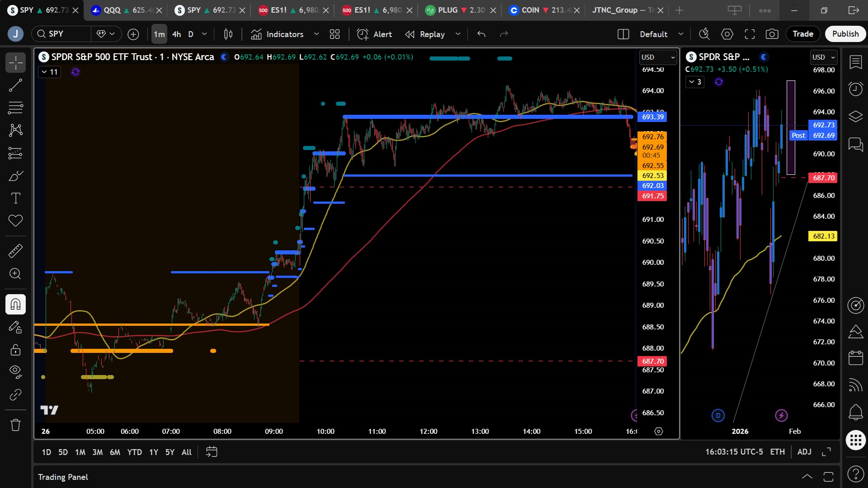The image size is (868, 488).
Task: Click the trash remove objects icon
Action: tap(15, 425)
